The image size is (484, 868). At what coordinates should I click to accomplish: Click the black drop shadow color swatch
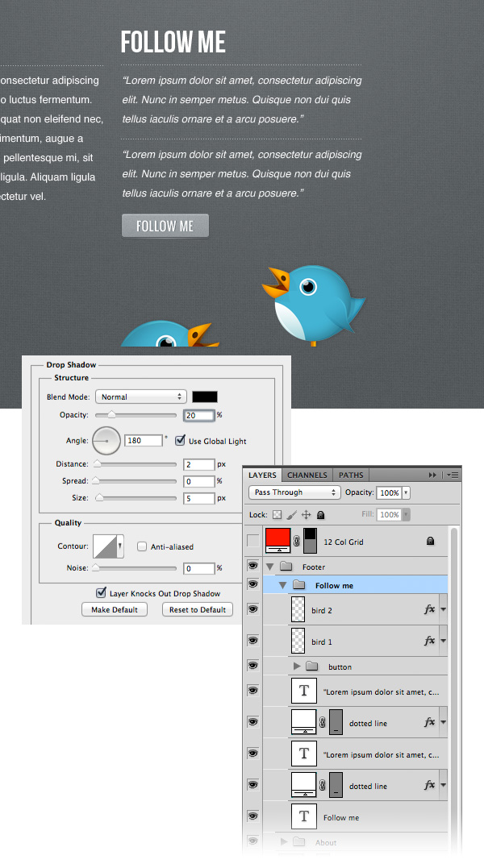pyautogui.click(x=204, y=397)
